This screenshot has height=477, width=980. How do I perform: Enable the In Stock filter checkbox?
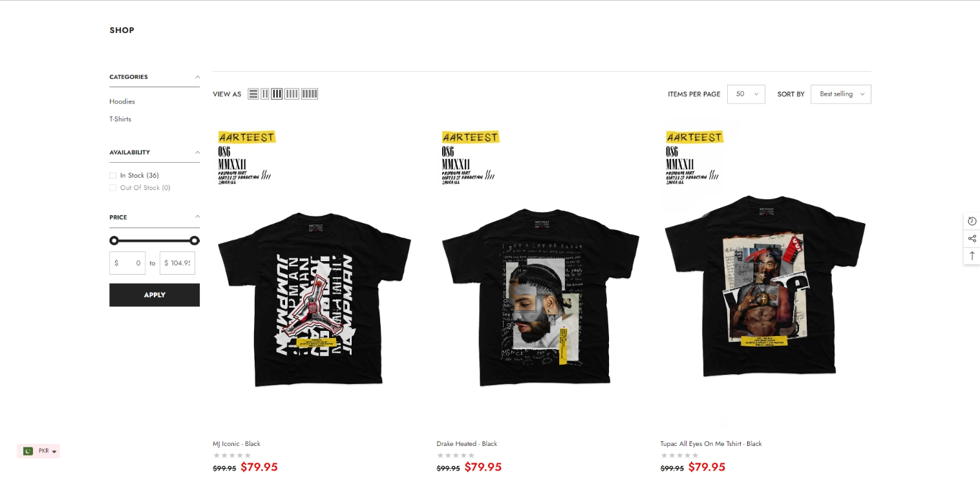[x=113, y=175]
